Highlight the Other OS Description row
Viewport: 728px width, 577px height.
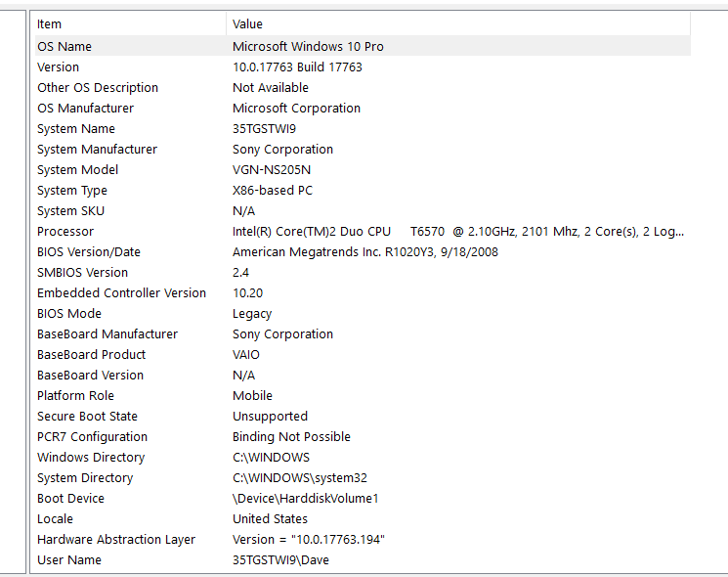98,87
